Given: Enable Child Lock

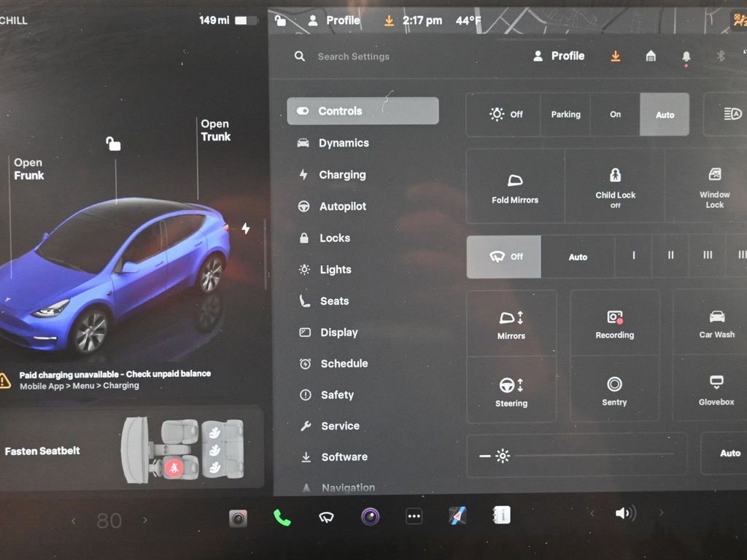Looking at the screenshot, I should pos(614,185).
